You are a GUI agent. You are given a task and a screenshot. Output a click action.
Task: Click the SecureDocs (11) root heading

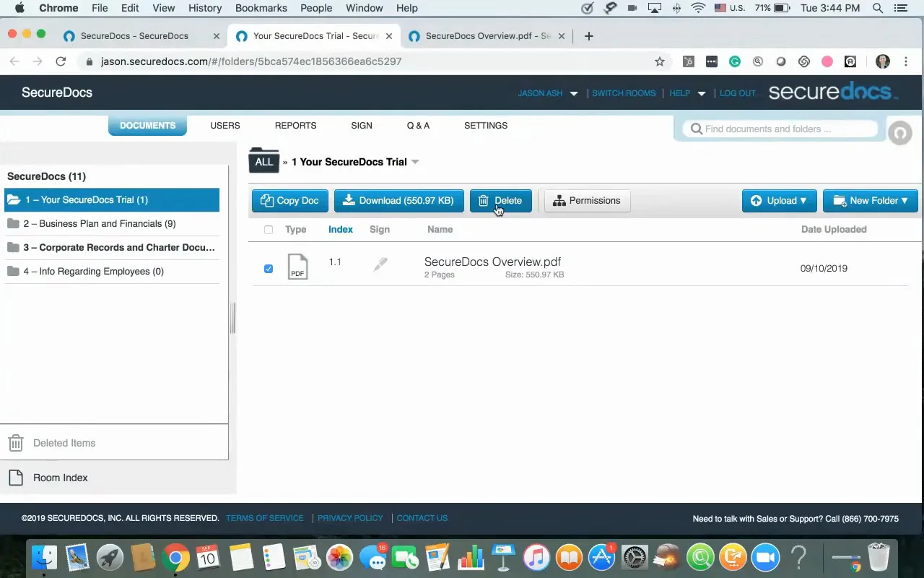click(46, 176)
